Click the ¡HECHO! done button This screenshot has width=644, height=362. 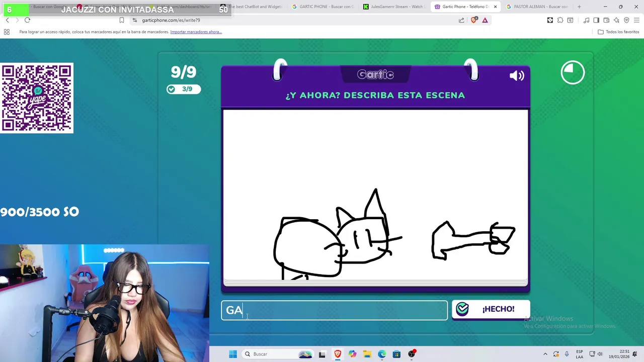[x=491, y=309]
